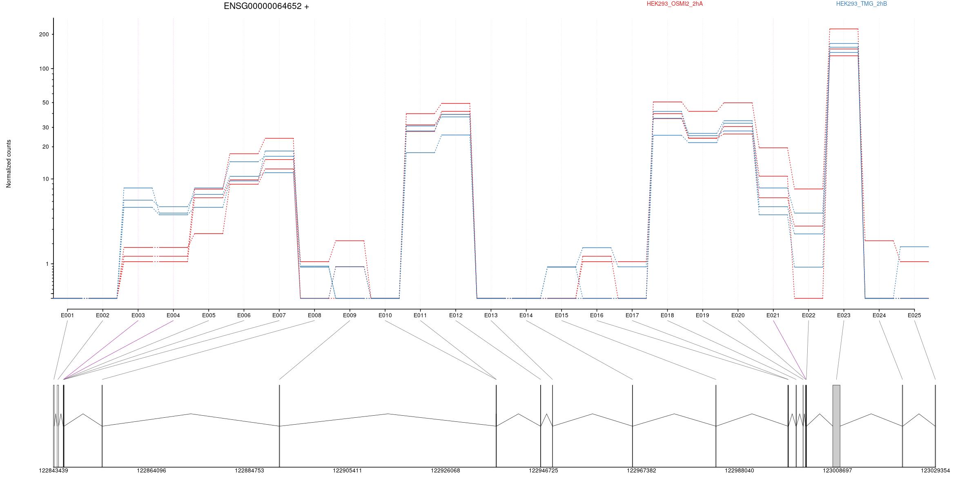Click genomic coordinate 122905411
Screen dimensions: 980x490
click(x=347, y=470)
